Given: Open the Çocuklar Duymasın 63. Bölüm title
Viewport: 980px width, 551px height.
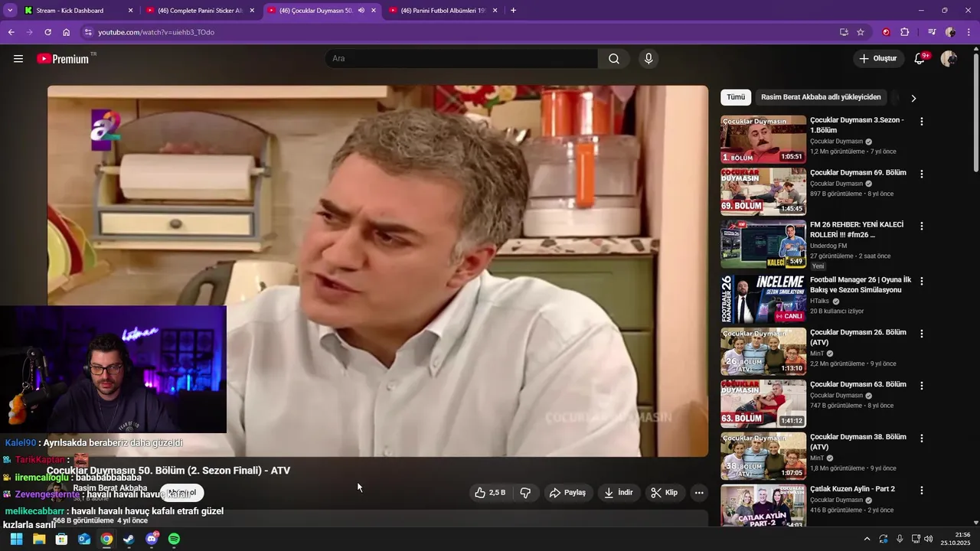Looking at the screenshot, I should (857, 385).
